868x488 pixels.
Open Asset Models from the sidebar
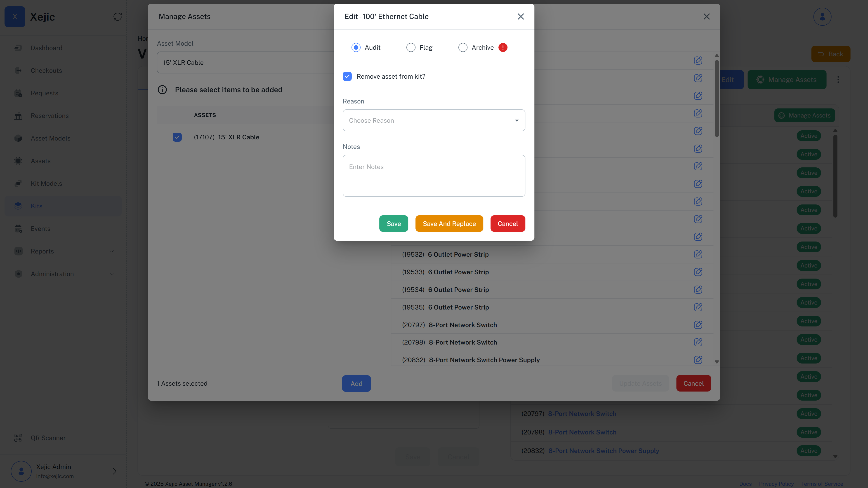click(x=63, y=138)
